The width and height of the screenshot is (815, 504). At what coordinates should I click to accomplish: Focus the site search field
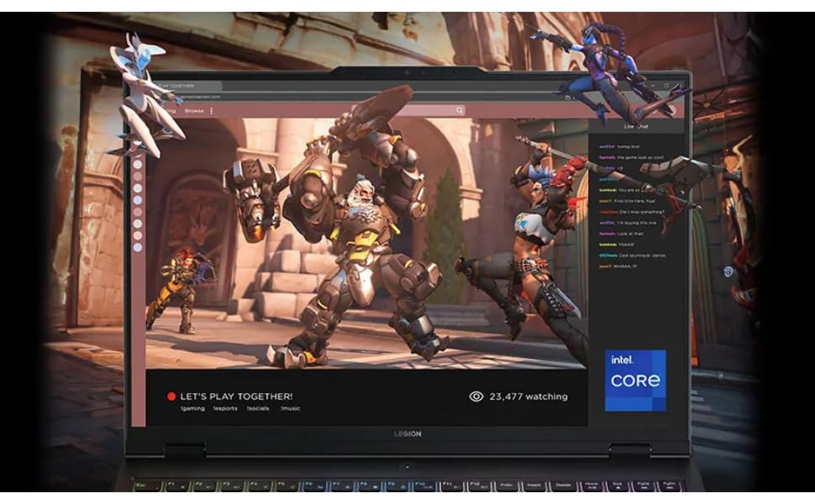416,110
